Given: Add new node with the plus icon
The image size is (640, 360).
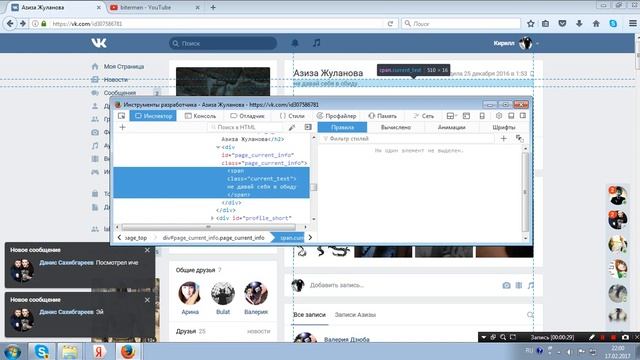Looking at the screenshot, I should (x=122, y=127).
